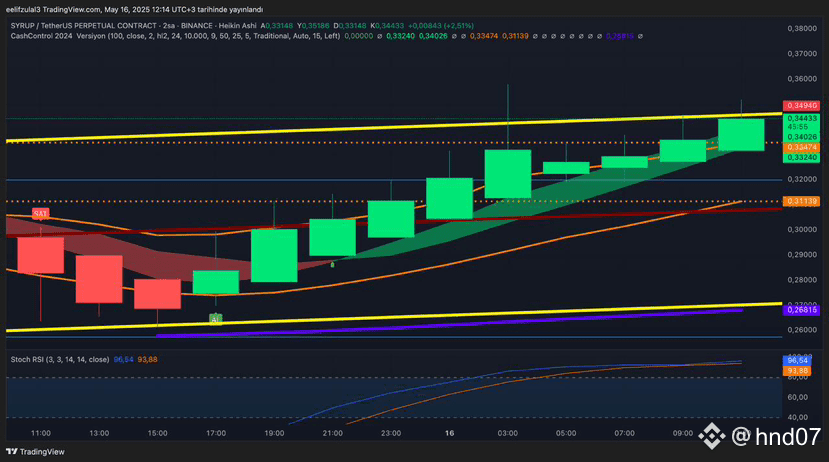
Task: Click the 03:00 time axis label
Action: coord(508,433)
